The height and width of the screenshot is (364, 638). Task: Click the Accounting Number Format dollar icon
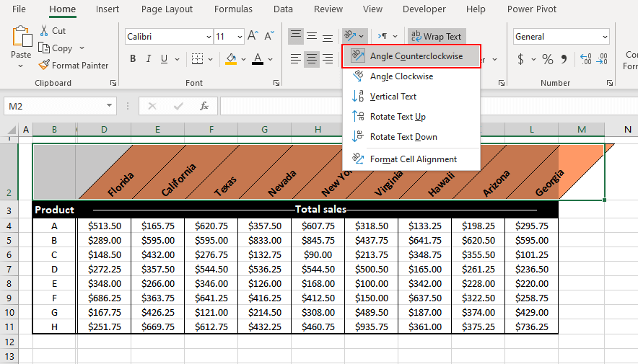520,59
